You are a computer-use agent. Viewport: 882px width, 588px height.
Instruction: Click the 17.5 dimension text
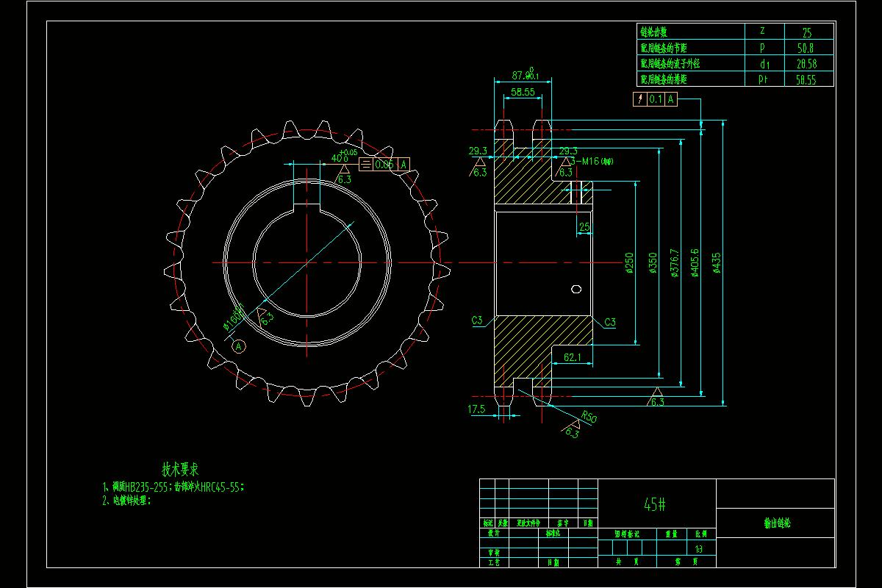[x=476, y=409]
